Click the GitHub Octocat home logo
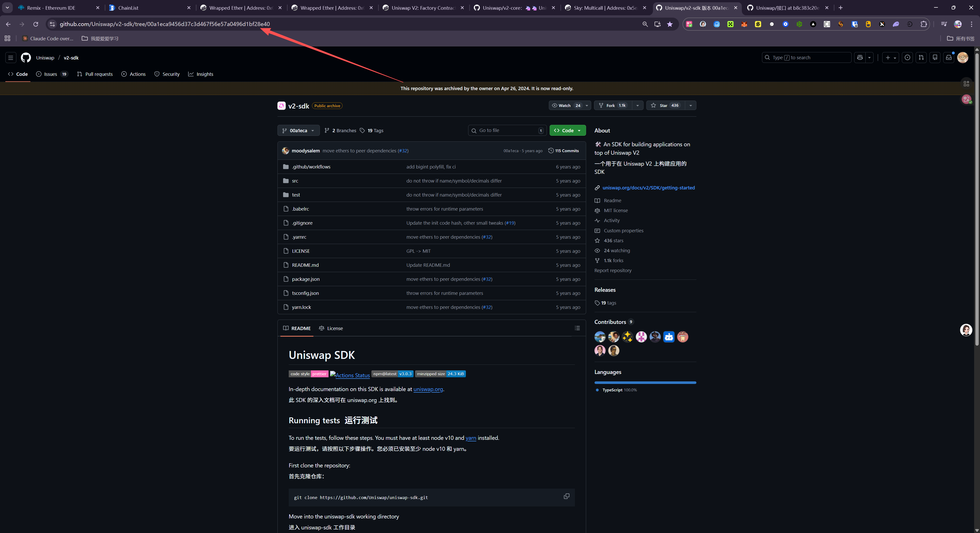 click(x=26, y=57)
